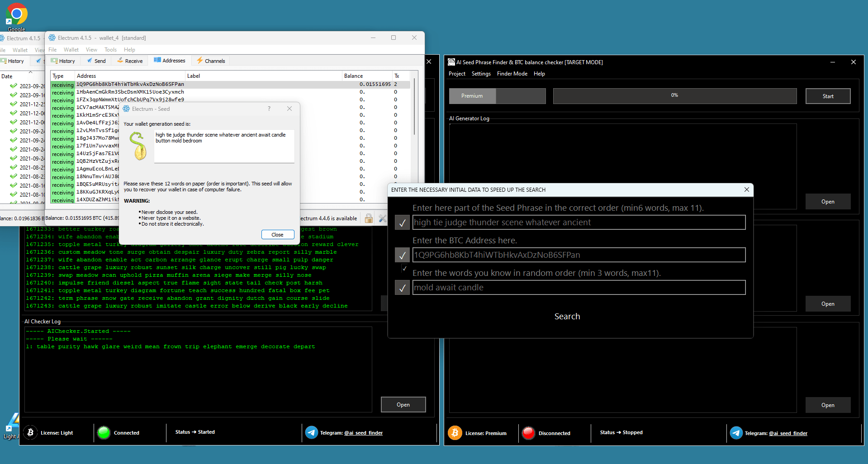Click the red Disconnected status indicator
The width and height of the screenshot is (868, 464).
tap(528, 433)
